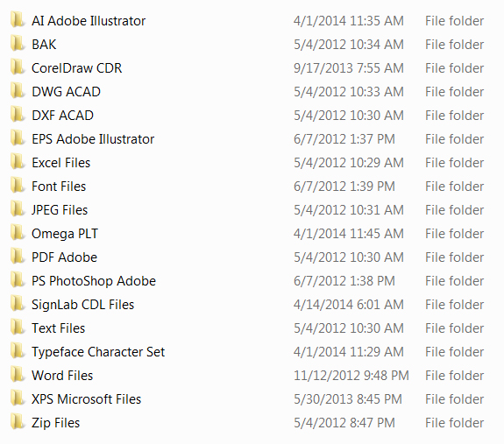504x444 pixels.
Task: Select PS PhotoShop Adobe folder name
Action: 94,281
